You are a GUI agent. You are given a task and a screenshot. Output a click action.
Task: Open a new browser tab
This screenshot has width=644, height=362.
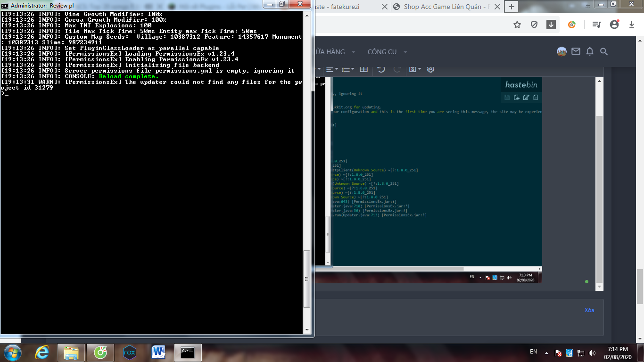point(512,7)
